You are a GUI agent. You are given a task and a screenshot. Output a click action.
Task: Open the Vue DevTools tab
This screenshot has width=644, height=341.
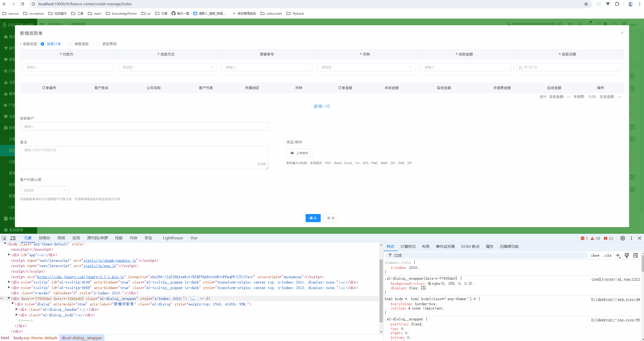coord(194,238)
